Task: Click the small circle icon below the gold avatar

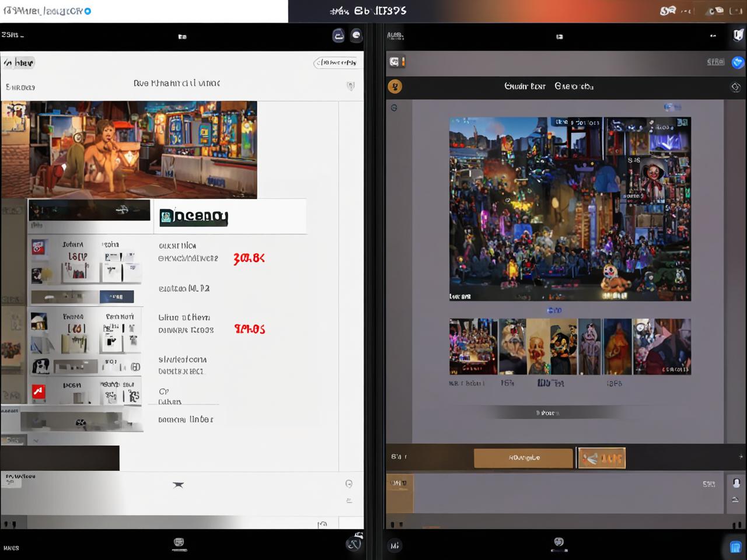Action: coord(394,108)
